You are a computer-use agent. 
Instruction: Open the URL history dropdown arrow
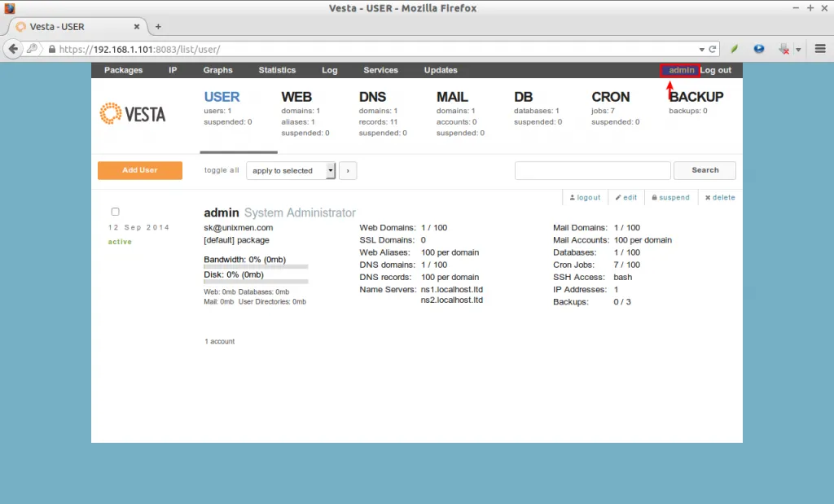coord(701,50)
